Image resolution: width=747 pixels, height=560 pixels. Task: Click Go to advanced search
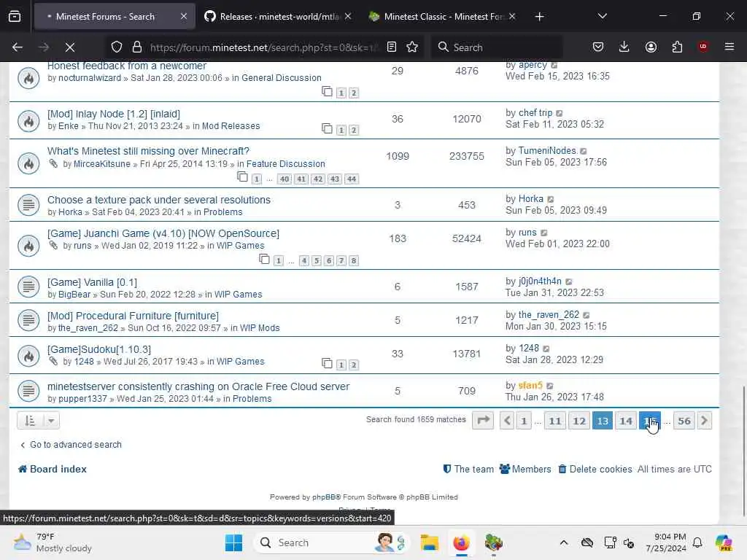pos(71,444)
